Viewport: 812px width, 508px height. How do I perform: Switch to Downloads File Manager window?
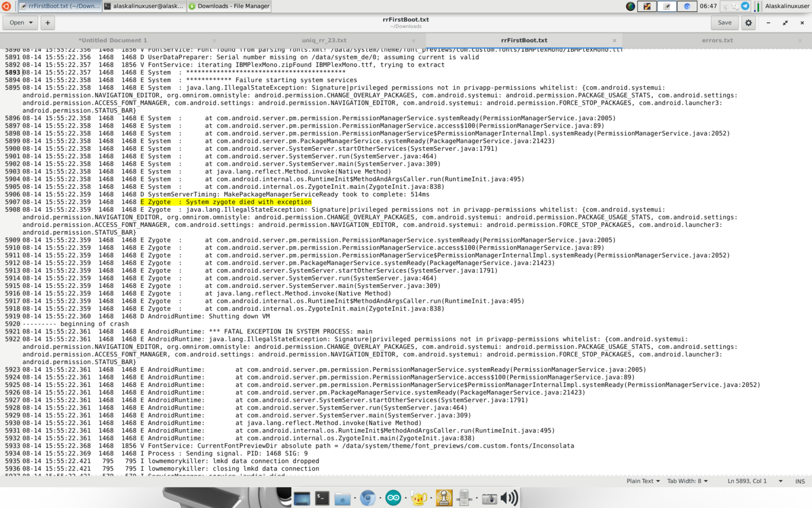[x=229, y=6]
